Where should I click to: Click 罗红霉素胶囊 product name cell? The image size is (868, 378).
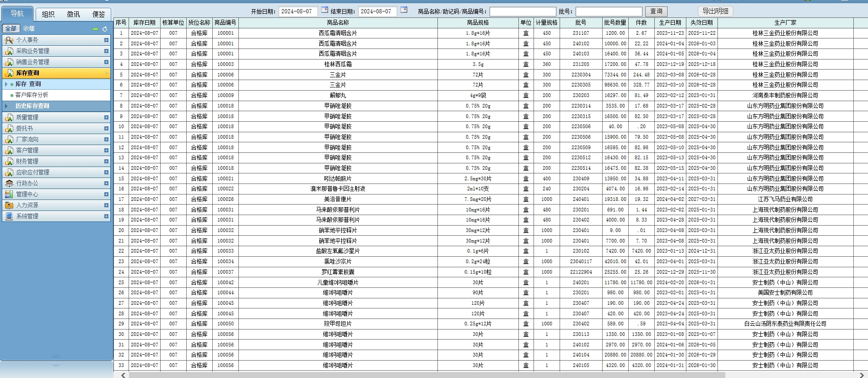click(338, 272)
